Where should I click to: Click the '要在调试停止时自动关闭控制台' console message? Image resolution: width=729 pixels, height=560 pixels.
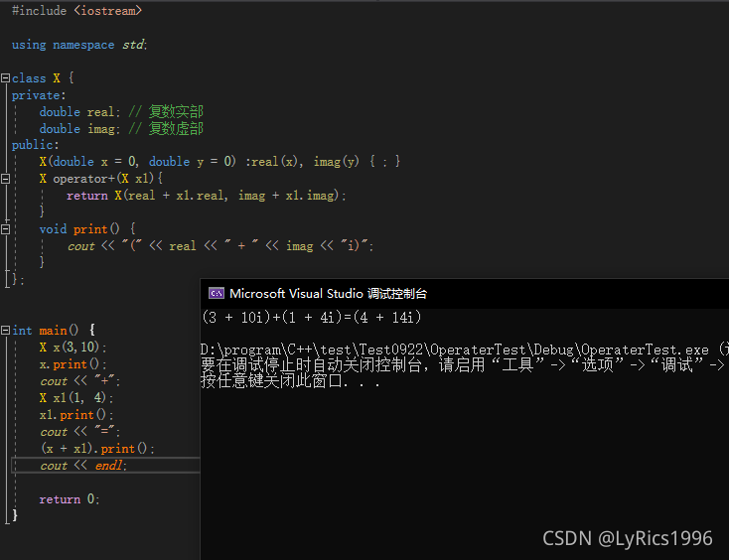click(465, 365)
